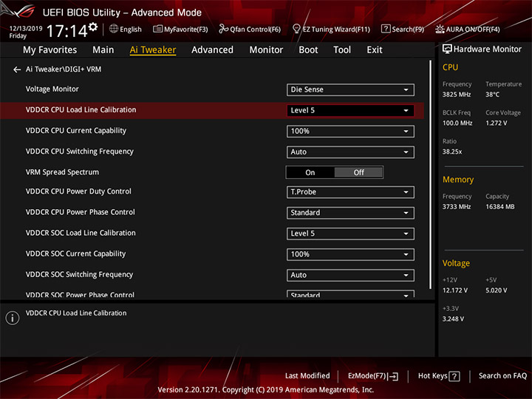Click the Hardware Monitor screen icon
This screenshot has width=532, height=399.
click(x=447, y=49)
